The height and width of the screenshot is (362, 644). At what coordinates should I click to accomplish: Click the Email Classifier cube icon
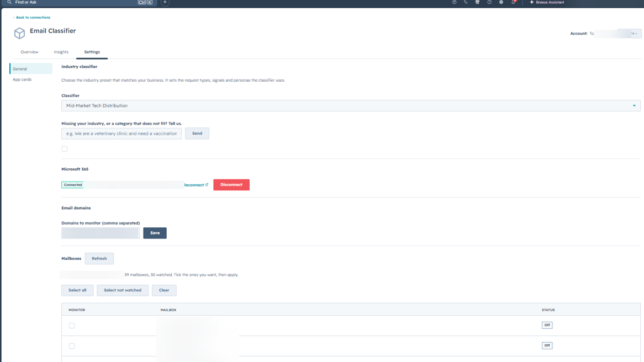[x=19, y=33]
